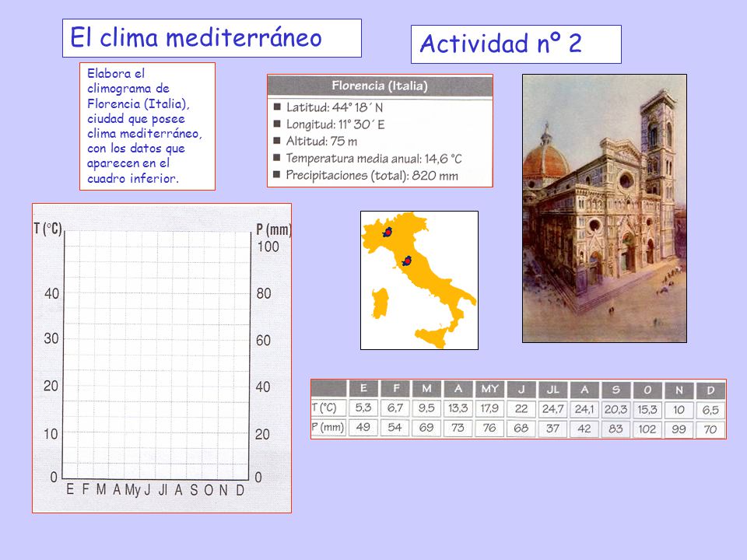The width and height of the screenshot is (747, 560).
Task: Select the October temperature cell '15,3'
Action: [647, 410]
